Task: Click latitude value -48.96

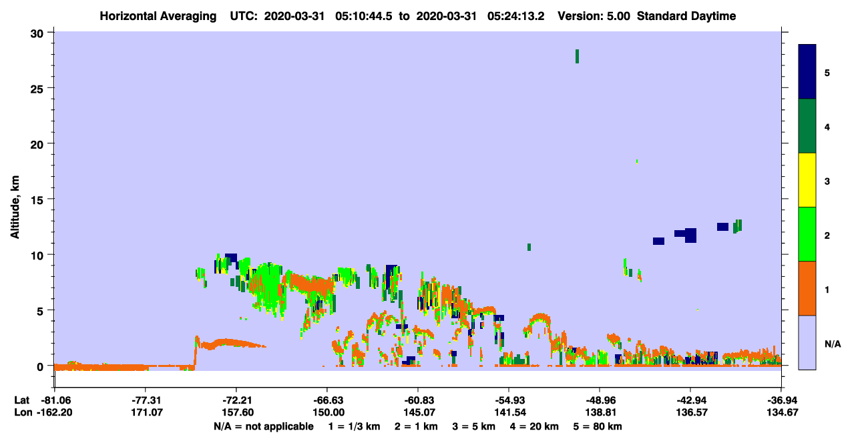Action: click(x=600, y=400)
